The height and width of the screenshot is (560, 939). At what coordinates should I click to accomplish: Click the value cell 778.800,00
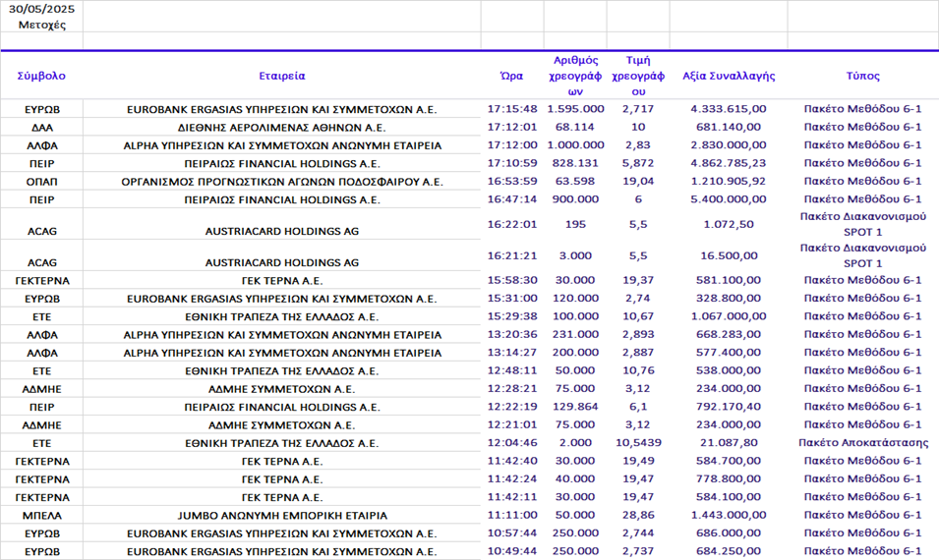click(x=729, y=478)
